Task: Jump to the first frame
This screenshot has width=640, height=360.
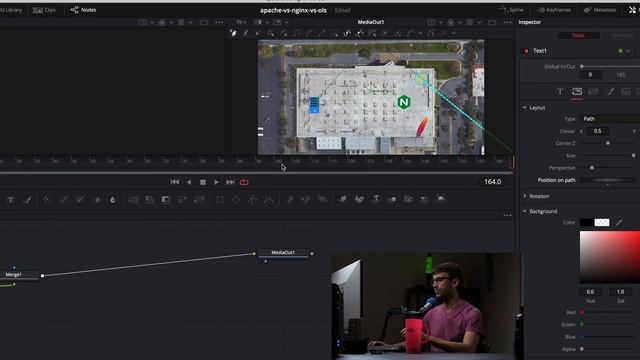Action: 175,182
